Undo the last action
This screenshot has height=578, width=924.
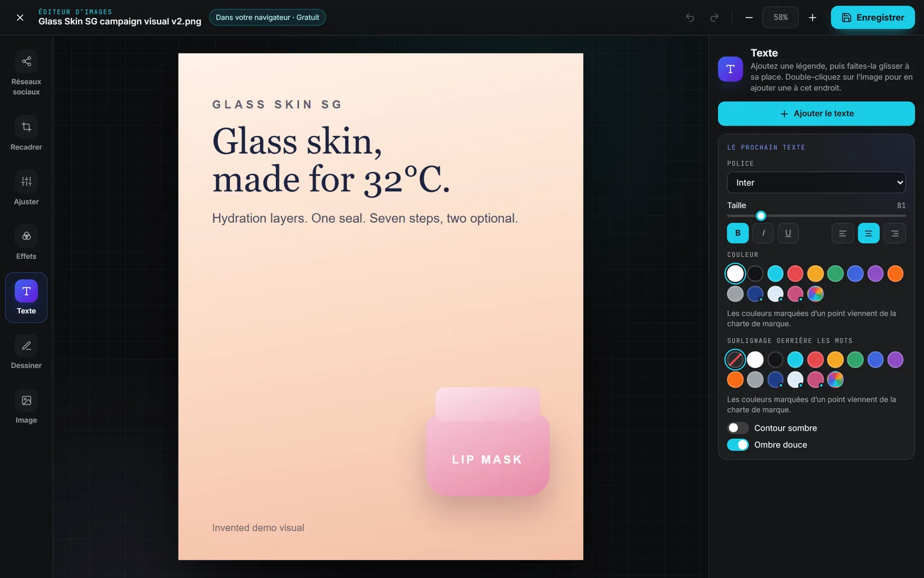click(690, 17)
